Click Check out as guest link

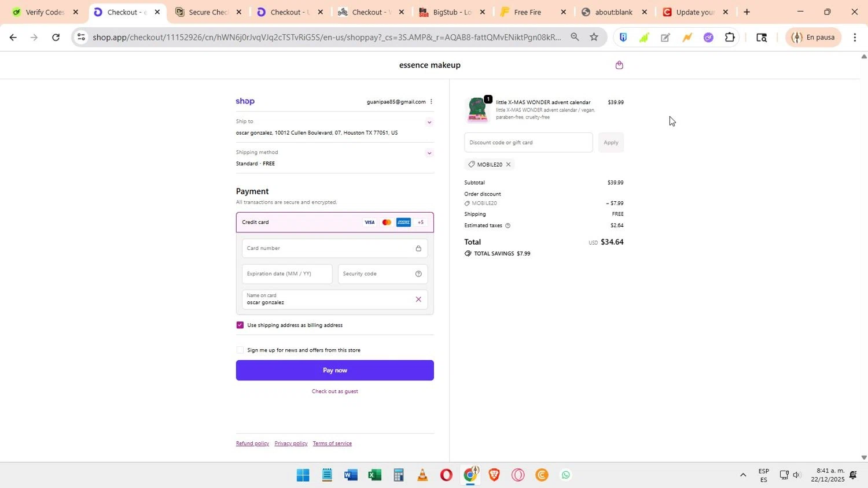[x=335, y=391]
